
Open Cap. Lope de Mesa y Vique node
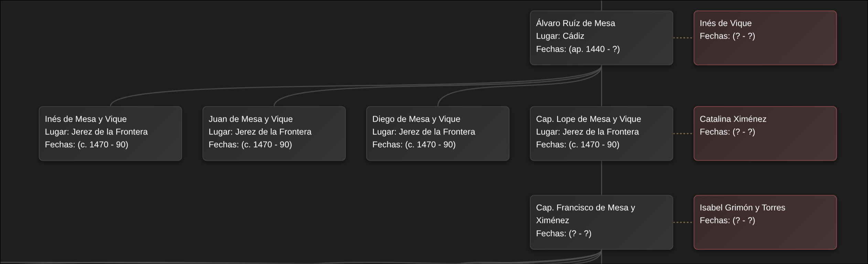pyautogui.click(x=601, y=133)
